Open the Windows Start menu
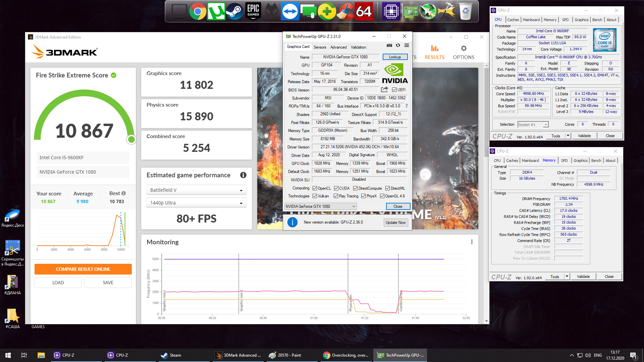 (8, 355)
